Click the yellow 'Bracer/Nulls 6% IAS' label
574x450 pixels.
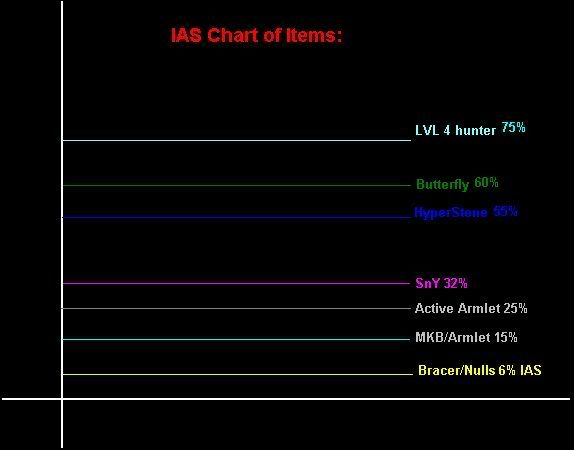tap(480, 370)
